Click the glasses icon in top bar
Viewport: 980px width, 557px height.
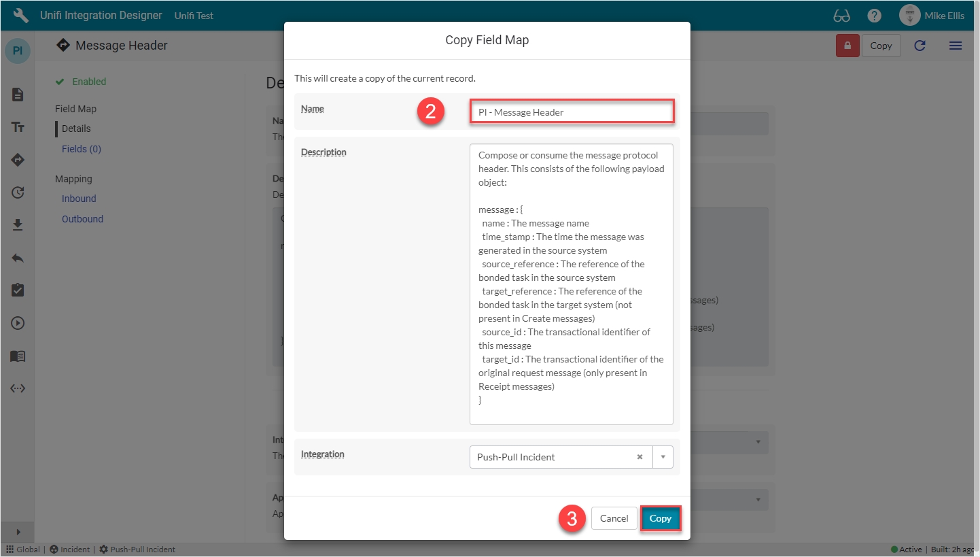point(841,16)
